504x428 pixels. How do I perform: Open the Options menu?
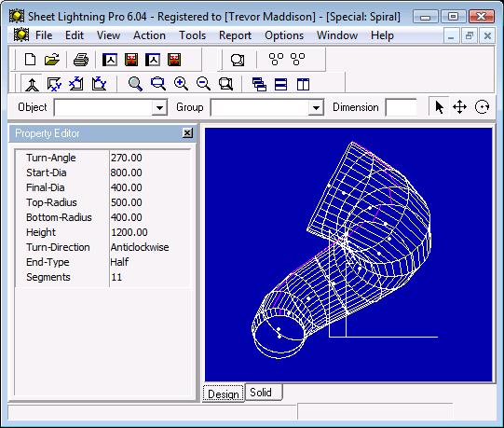[x=284, y=35]
